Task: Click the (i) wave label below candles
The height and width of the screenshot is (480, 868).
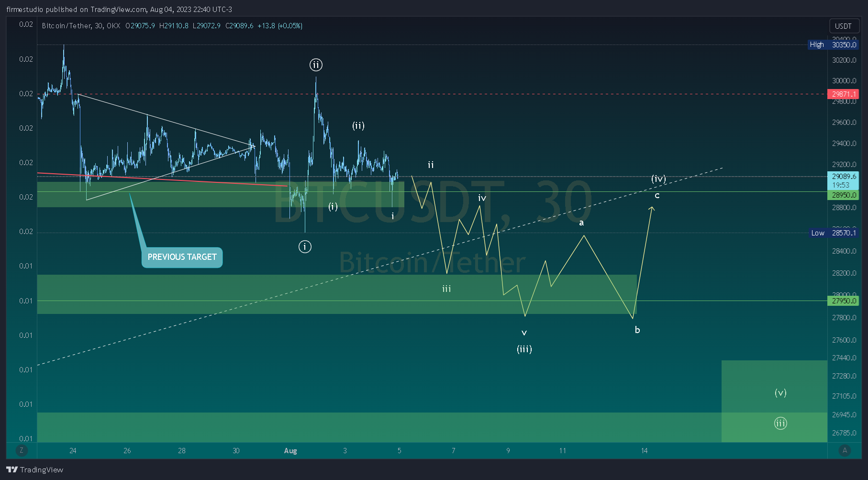Action: point(333,206)
